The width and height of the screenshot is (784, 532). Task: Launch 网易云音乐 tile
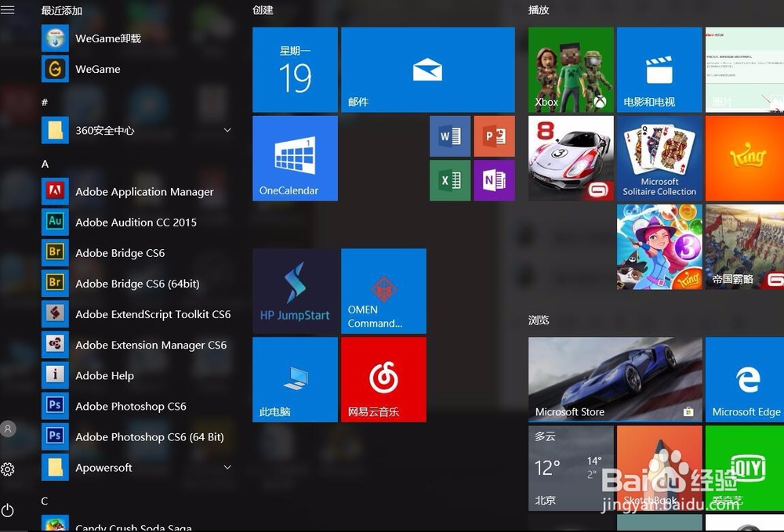pyautogui.click(x=383, y=380)
